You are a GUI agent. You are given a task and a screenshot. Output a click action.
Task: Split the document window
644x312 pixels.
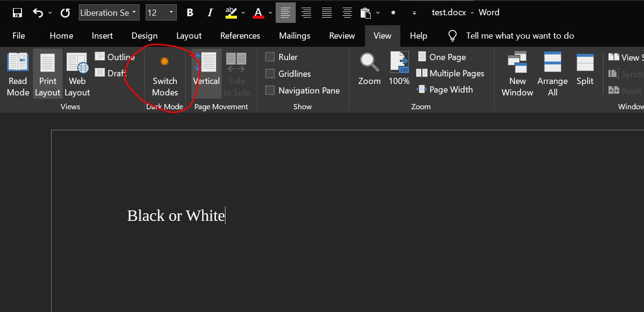[x=585, y=70]
